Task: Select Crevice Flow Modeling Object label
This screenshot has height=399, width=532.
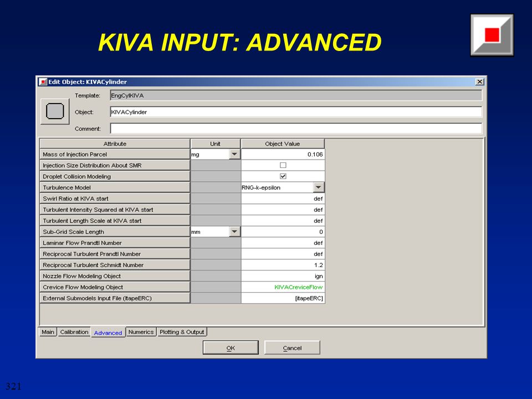Action: (115, 287)
